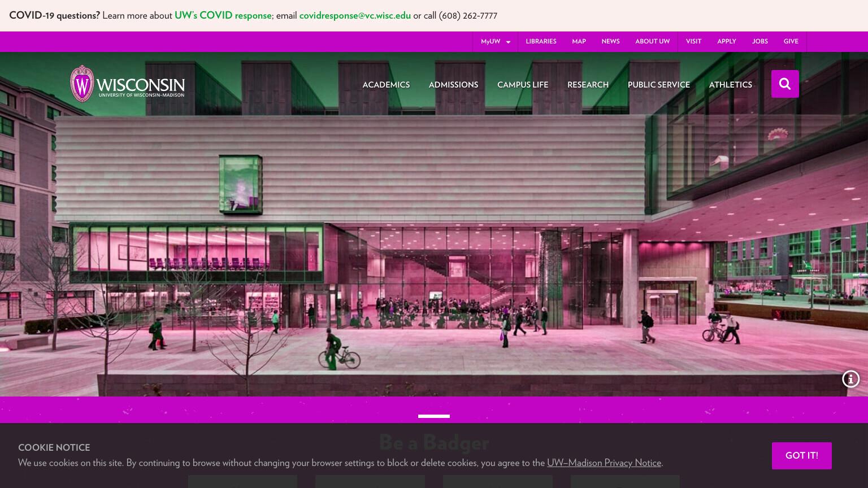This screenshot has width=868, height=488.
Task: Click the COOKIE NOTICE heading
Action: pyautogui.click(x=54, y=447)
